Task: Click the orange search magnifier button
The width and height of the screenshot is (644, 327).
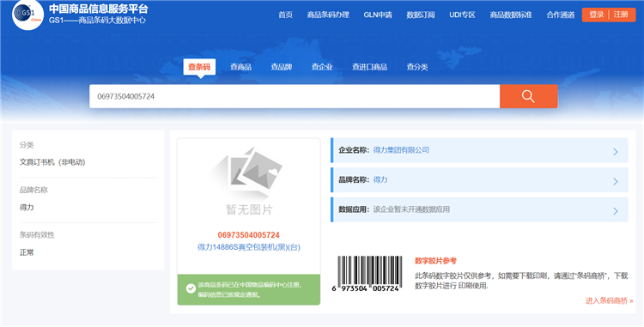Action: click(529, 96)
